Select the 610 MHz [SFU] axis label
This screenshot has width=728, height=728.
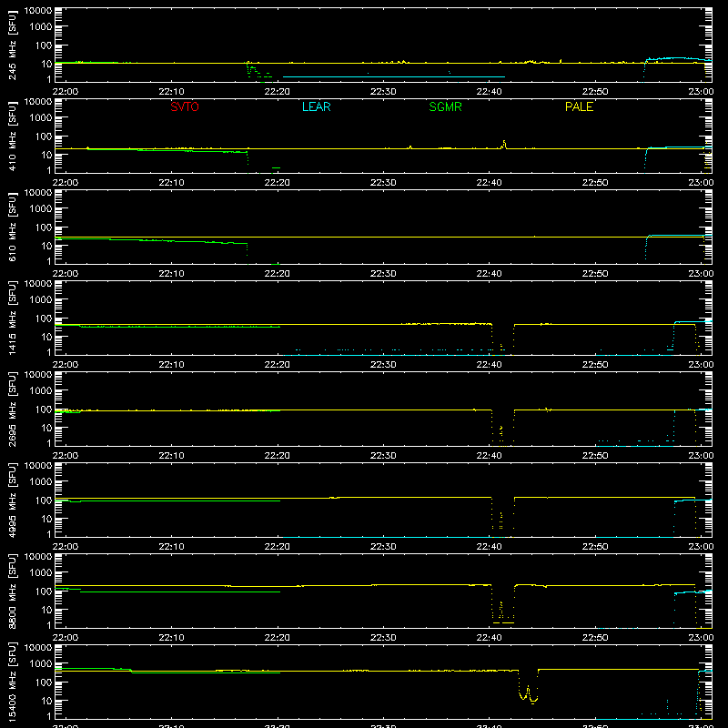click(13, 227)
